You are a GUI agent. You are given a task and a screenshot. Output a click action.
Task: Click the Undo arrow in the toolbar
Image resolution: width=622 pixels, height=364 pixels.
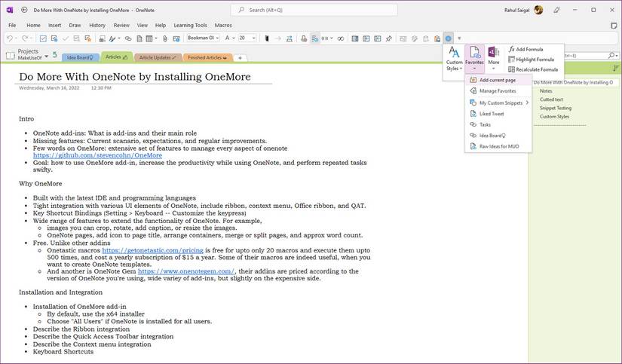coord(9,38)
